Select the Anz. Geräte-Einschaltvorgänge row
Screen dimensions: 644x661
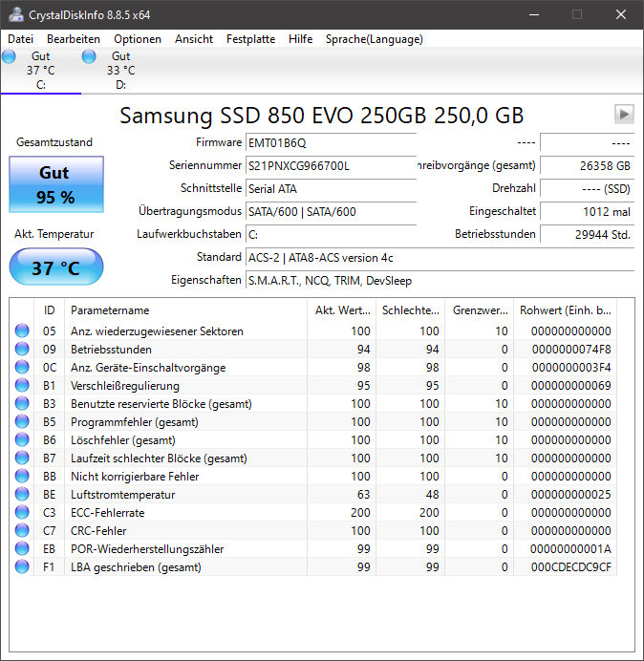click(313, 367)
